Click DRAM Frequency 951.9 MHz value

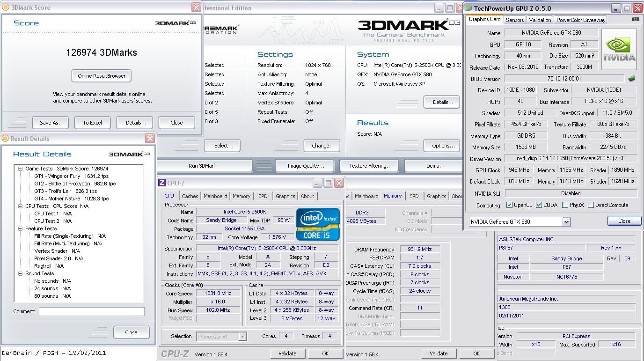click(420, 250)
